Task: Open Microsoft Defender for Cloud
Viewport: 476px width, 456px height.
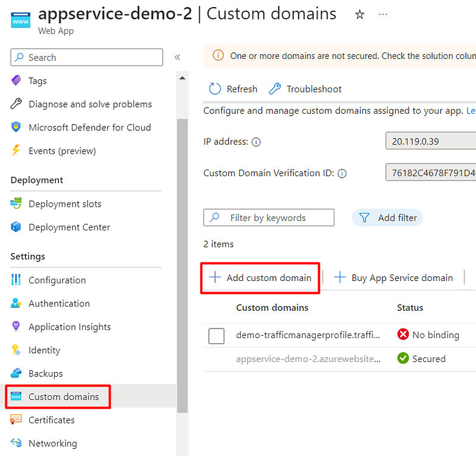Action: point(90,127)
